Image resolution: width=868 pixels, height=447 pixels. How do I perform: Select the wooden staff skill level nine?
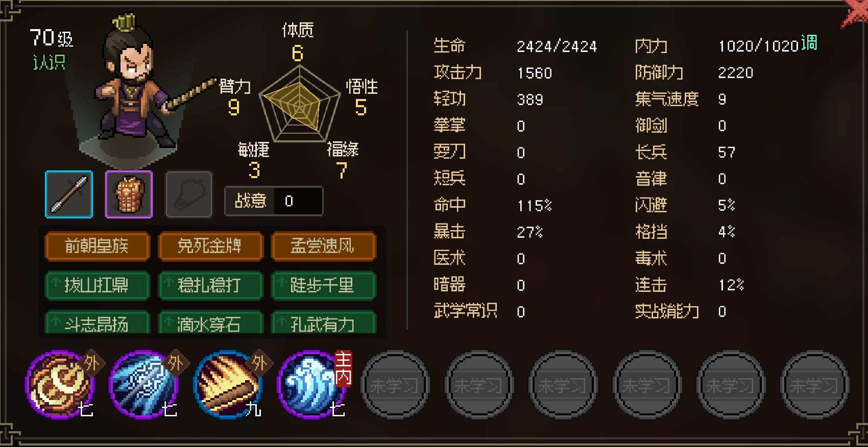coord(228,385)
